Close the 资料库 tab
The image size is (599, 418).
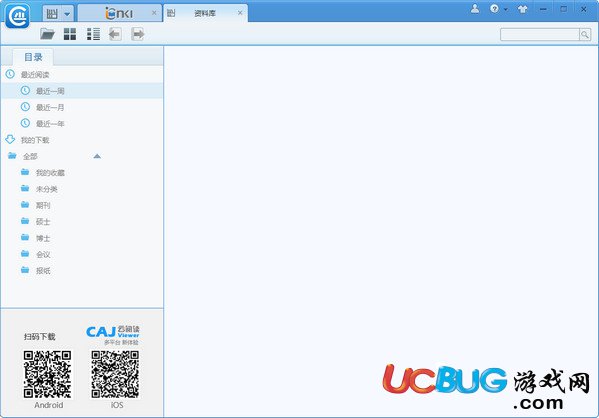click(x=240, y=13)
